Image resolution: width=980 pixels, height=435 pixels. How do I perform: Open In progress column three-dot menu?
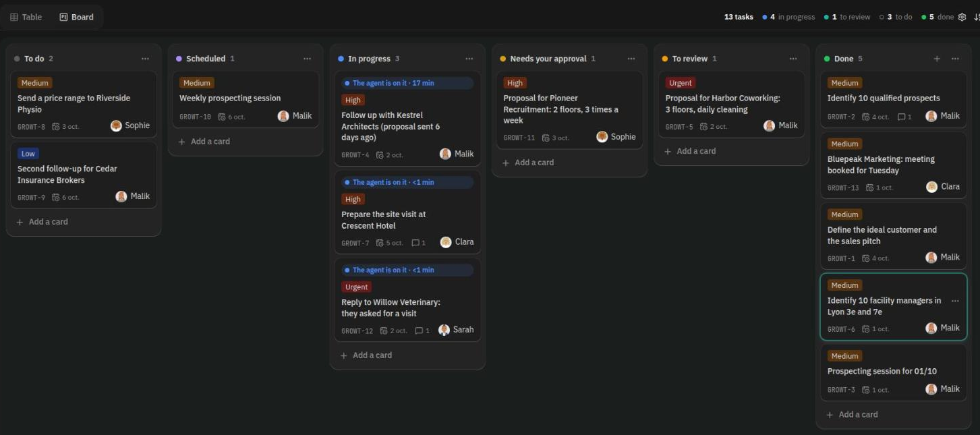coord(469,59)
